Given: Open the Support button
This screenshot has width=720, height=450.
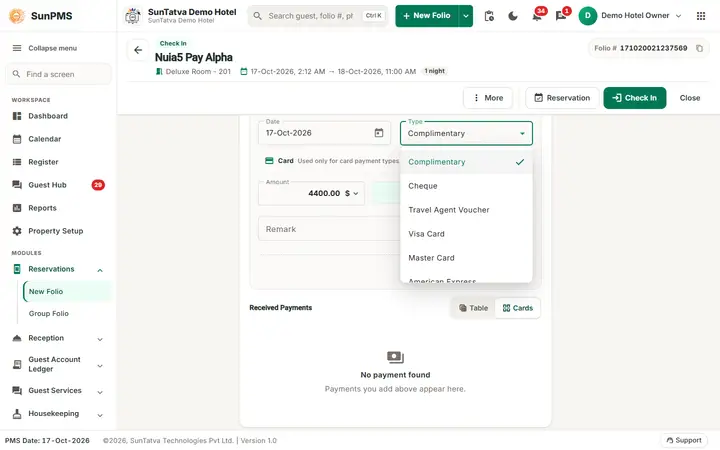Looking at the screenshot, I should point(684,440).
